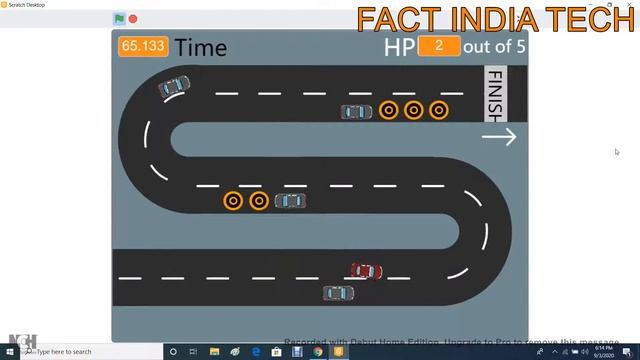Click the gray car beside the two orange targets
The height and width of the screenshot is (360, 640).
click(290, 201)
